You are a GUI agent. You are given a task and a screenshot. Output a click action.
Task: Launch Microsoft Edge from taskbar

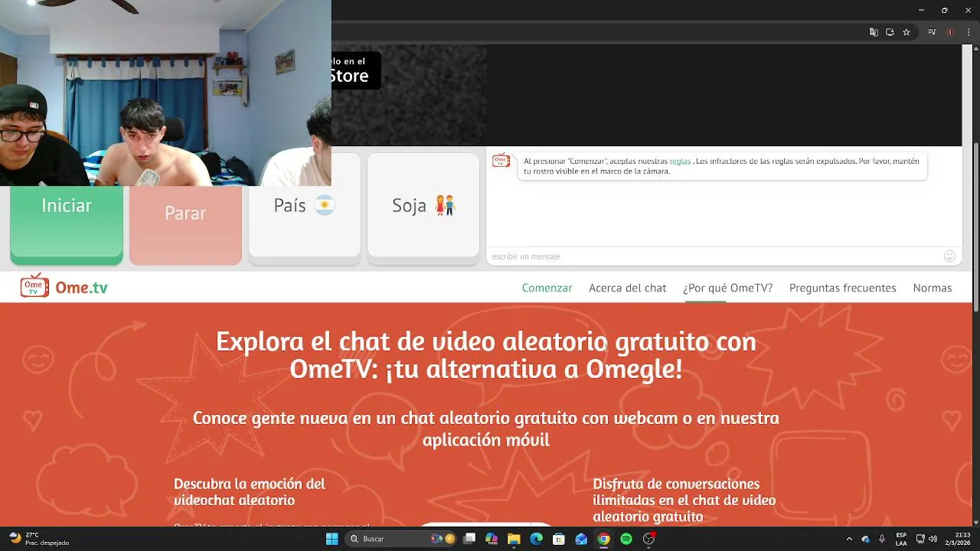point(537,539)
